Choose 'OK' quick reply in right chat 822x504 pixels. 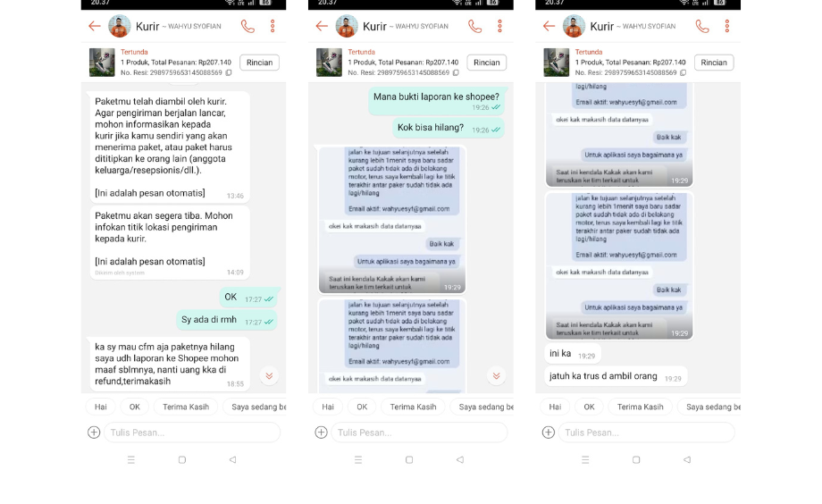point(589,407)
